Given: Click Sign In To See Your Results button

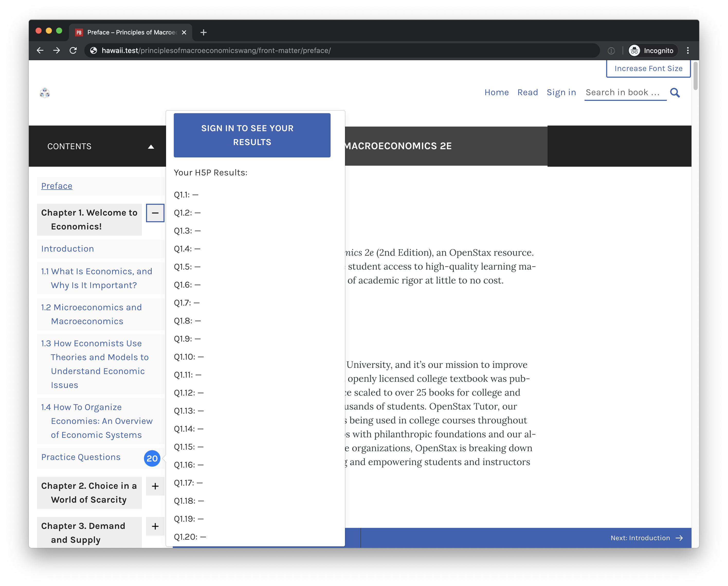Looking at the screenshot, I should tap(252, 135).
